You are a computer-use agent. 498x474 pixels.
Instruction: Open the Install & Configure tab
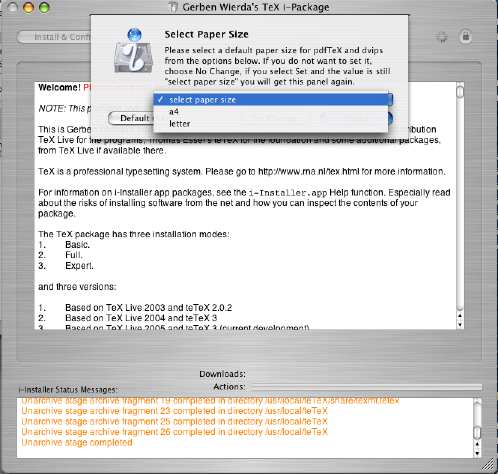coord(54,37)
